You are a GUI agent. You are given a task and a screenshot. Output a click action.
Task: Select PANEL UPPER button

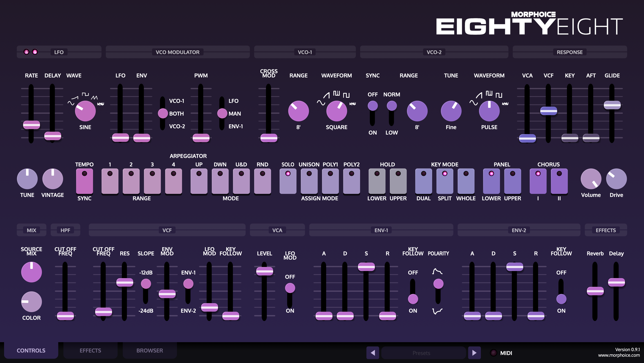pos(512,181)
